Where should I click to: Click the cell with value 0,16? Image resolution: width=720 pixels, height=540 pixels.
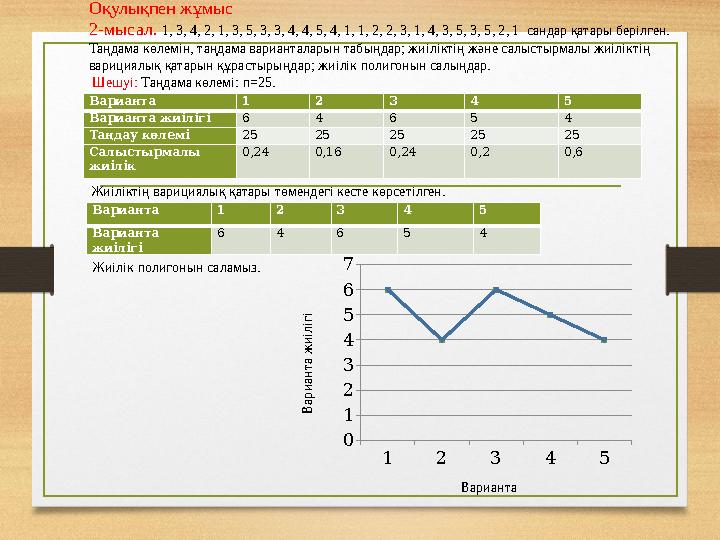pyautogui.click(x=346, y=161)
